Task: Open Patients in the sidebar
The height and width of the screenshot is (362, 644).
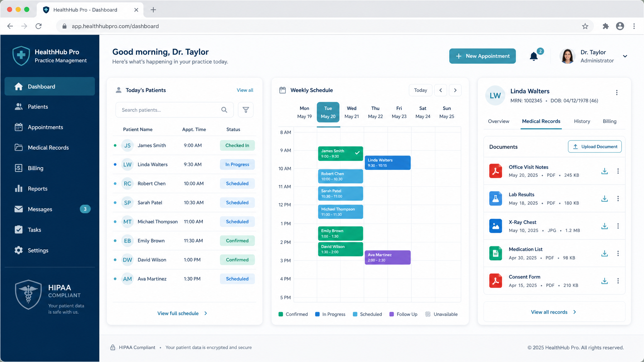Action: (50, 107)
